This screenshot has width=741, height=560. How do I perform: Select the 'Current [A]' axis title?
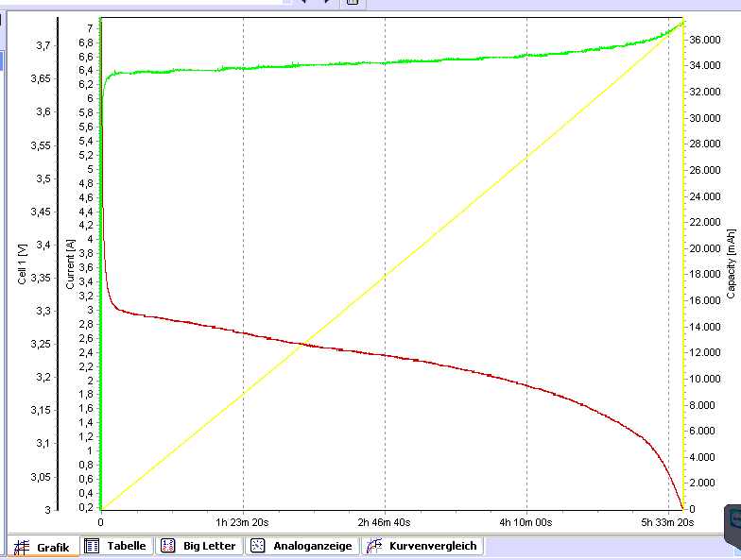[70, 263]
